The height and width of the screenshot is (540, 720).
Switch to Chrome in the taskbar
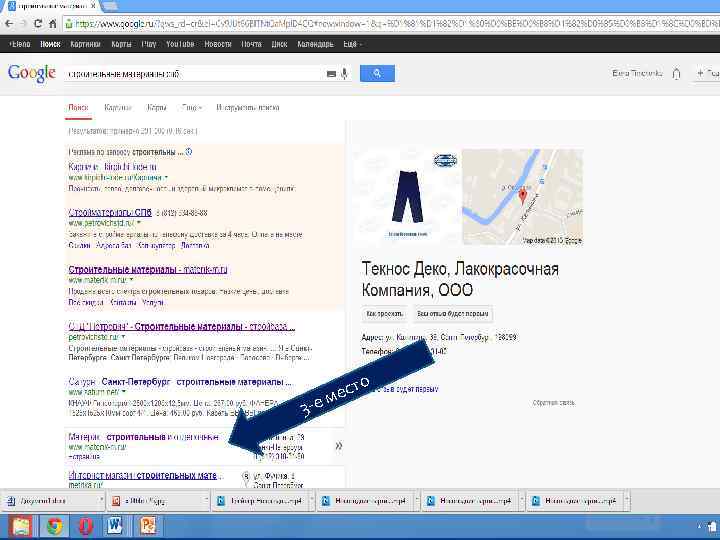[55, 527]
